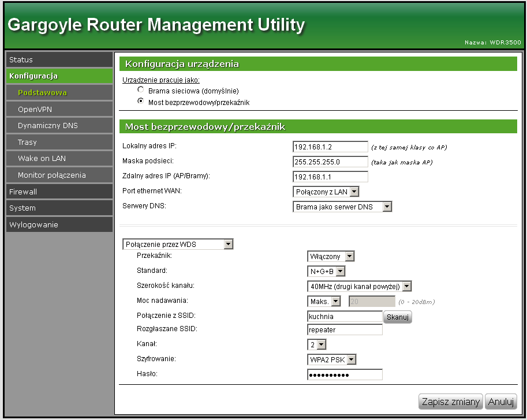Open the Firewall menu section
The height and width of the screenshot is (420, 527).
(x=58, y=192)
